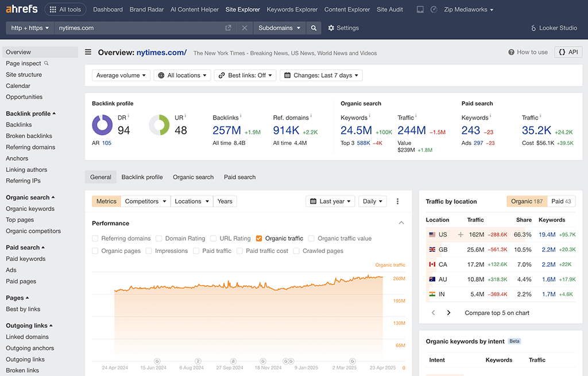The height and width of the screenshot is (376, 588).
Task: Click the ahrefs logo
Action: point(22,9)
